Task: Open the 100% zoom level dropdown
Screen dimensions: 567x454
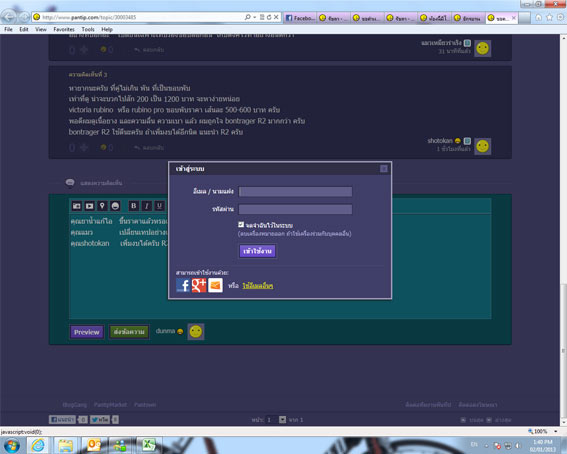Action: (x=556, y=431)
